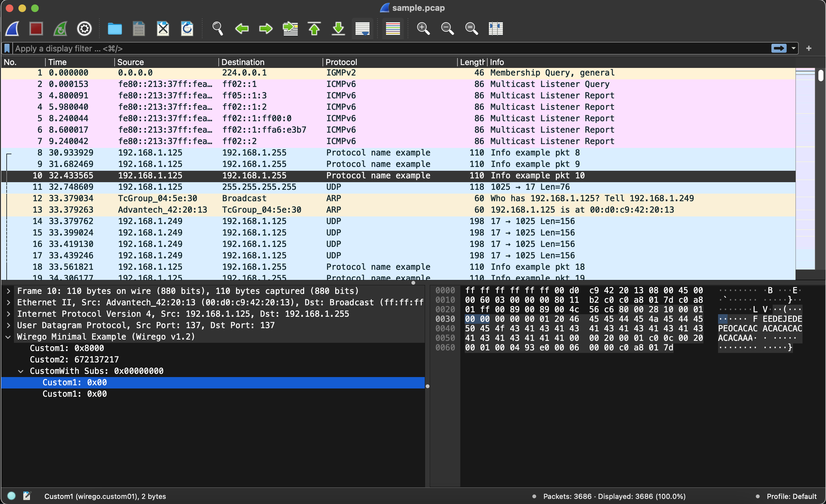Screen dimensions: 826x504
Task: Sort by Protocol column header
Action: tap(390, 62)
